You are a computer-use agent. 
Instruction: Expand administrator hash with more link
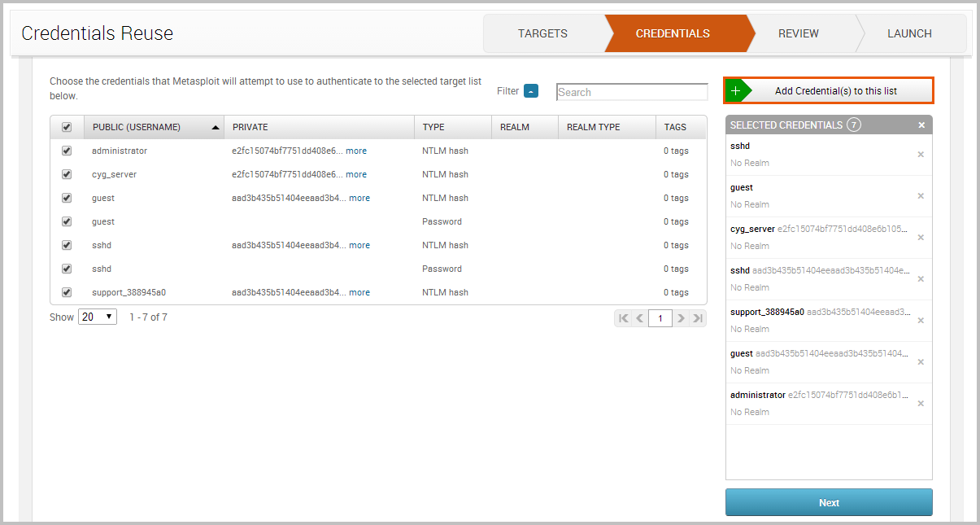[x=356, y=151]
